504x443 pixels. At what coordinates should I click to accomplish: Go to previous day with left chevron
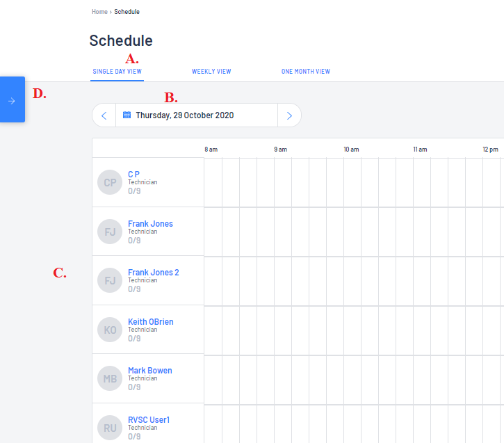pyautogui.click(x=104, y=115)
